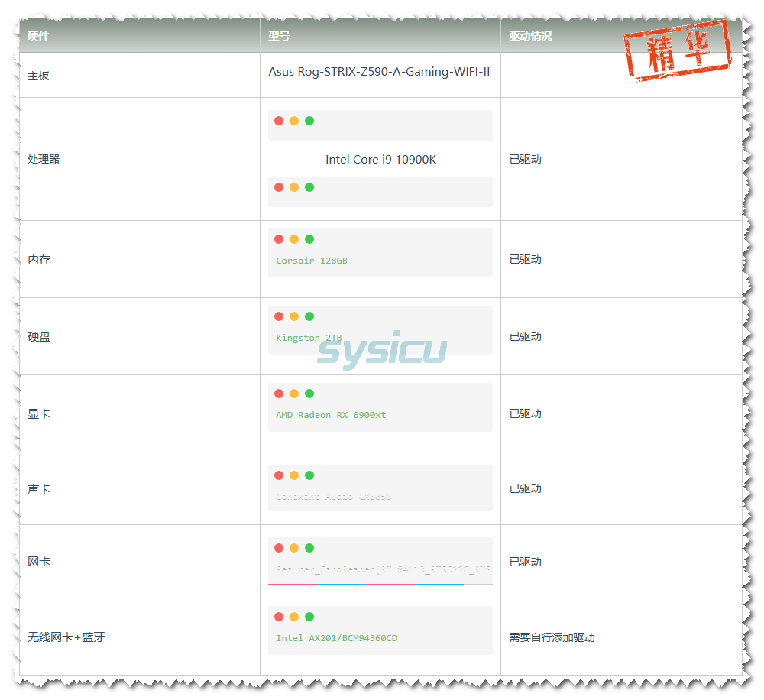Click 已驱动 in the 网卡 row
This screenshot has height=700, width=764.
coord(526,562)
